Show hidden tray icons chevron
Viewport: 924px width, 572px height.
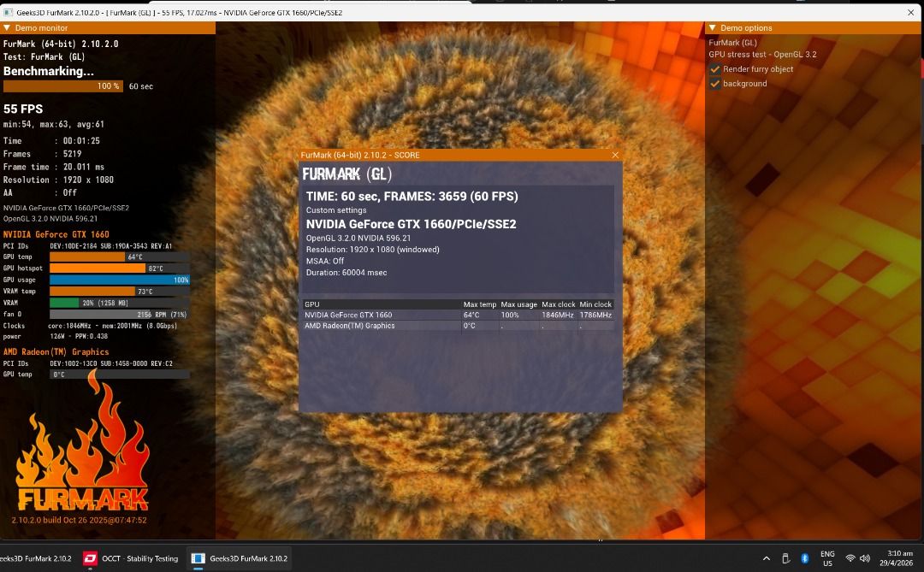766,558
